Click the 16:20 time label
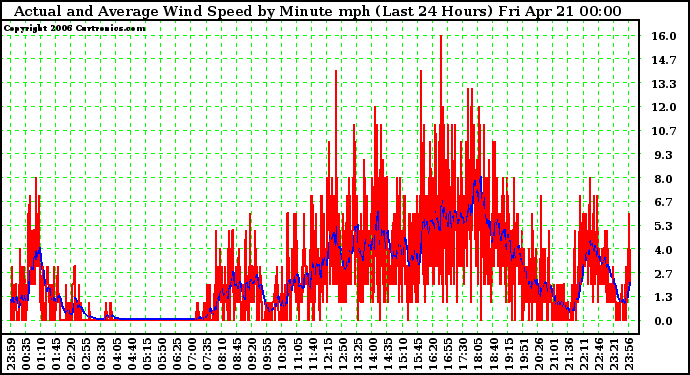Viewport: 690px width, 375px height. click(x=433, y=354)
